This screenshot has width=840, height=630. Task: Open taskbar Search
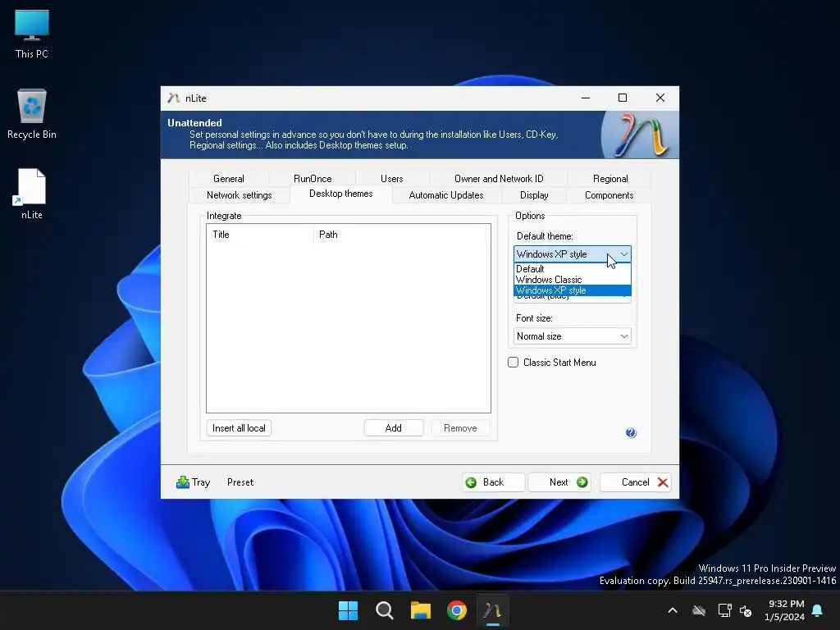[384, 610]
